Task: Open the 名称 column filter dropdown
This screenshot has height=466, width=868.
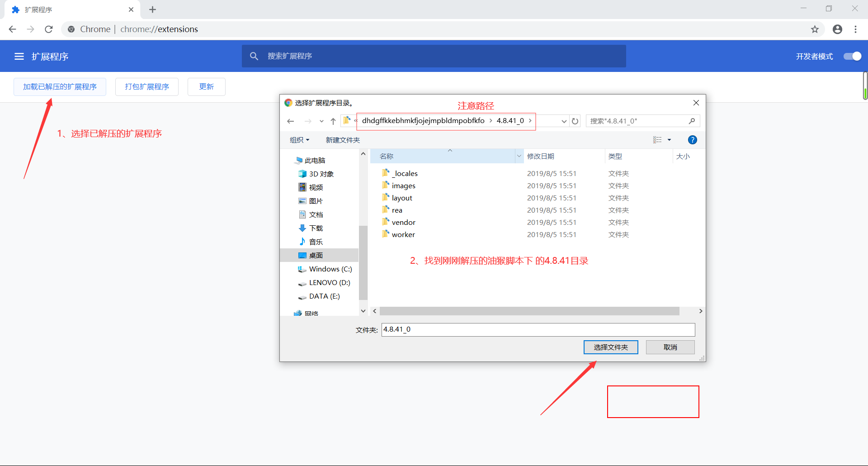Action: 519,156
